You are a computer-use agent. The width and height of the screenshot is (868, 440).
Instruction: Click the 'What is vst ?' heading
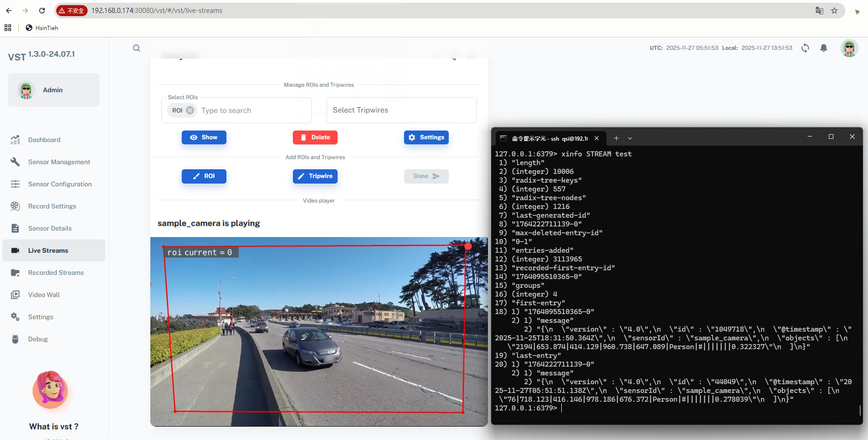(x=54, y=427)
